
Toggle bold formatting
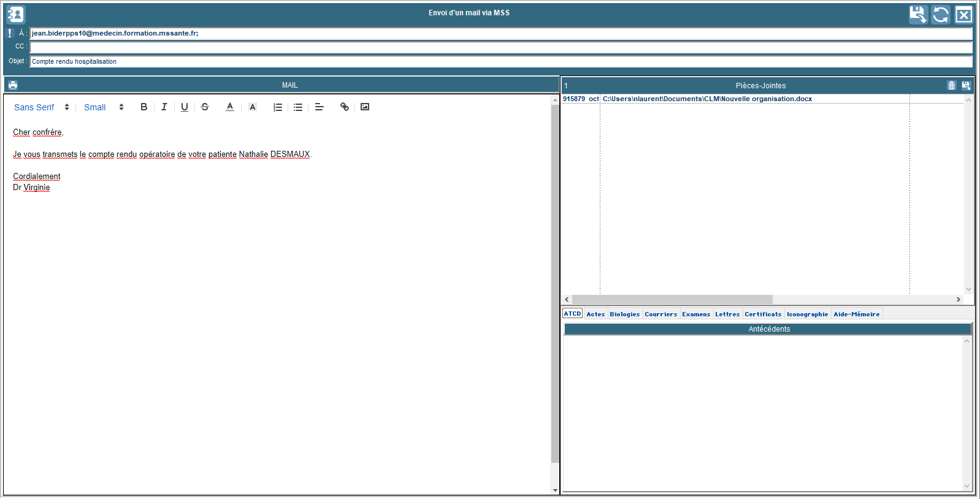(144, 107)
